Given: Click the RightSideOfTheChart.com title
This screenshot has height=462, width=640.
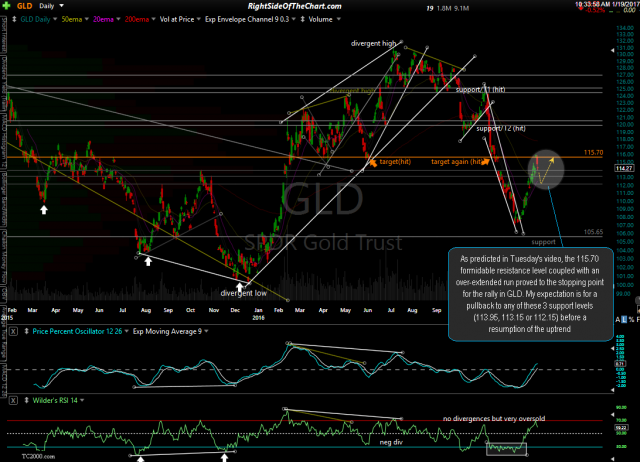Looking at the screenshot, I should click(294, 6).
